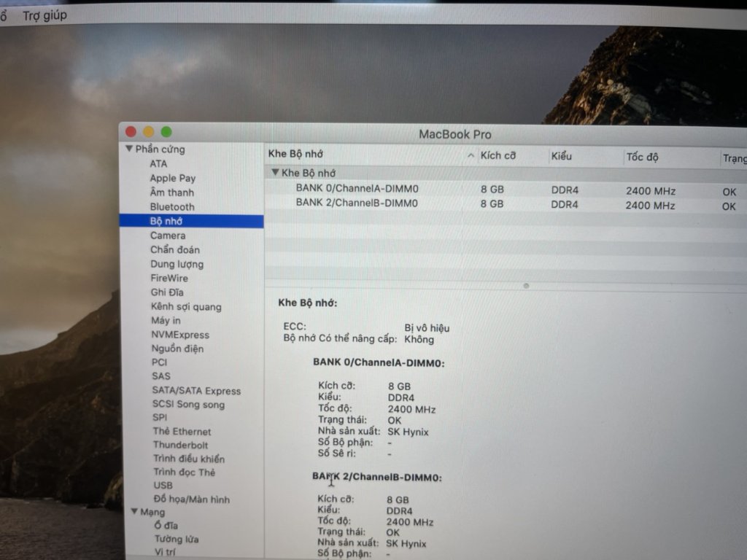Select SAS in the sidebar

pos(161,376)
